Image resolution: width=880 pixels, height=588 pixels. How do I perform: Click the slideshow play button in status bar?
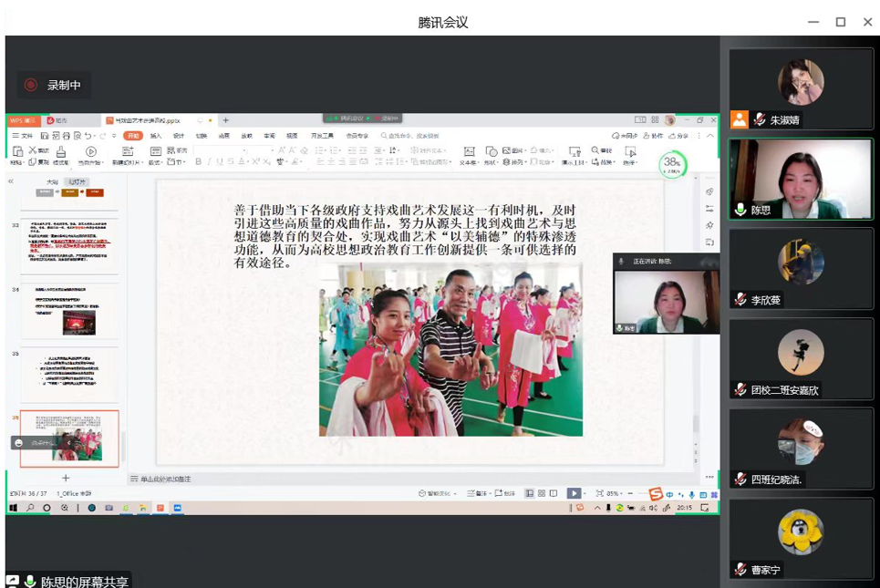[x=574, y=493]
